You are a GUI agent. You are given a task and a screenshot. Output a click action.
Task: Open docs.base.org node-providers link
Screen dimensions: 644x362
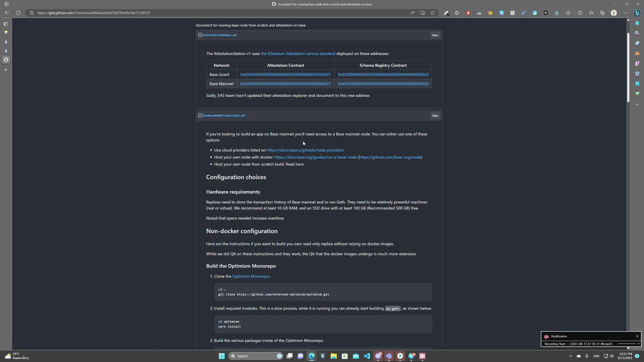305,150
